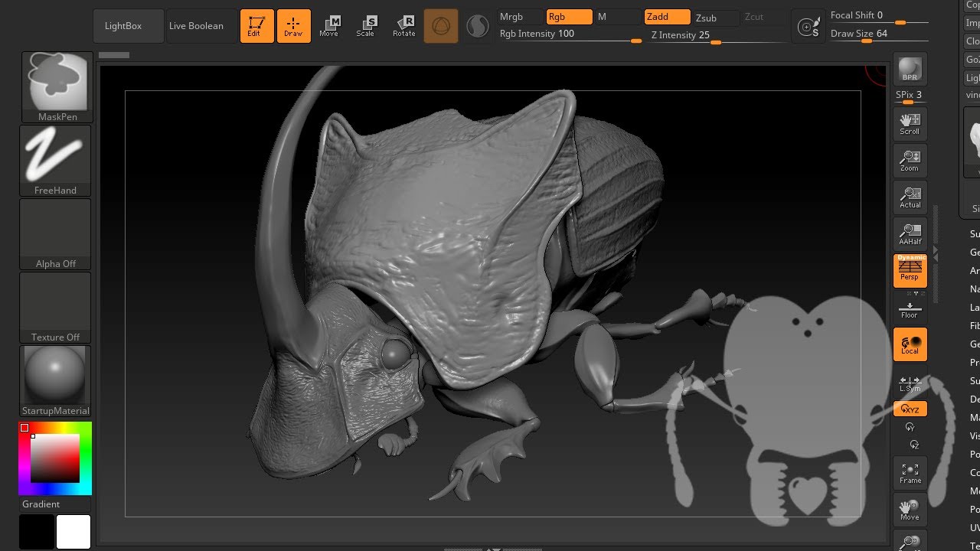The height and width of the screenshot is (551, 980).
Task: Toggle Perspective mode with Persp
Action: 910,271
